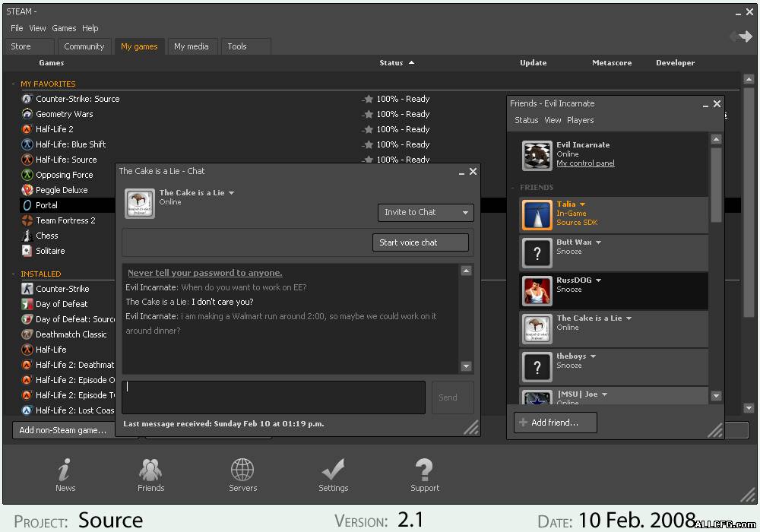Image resolution: width=760 pixels, height=532 pixels.
Task: Open dropdown arrow next to Talia
Action: 583,204
